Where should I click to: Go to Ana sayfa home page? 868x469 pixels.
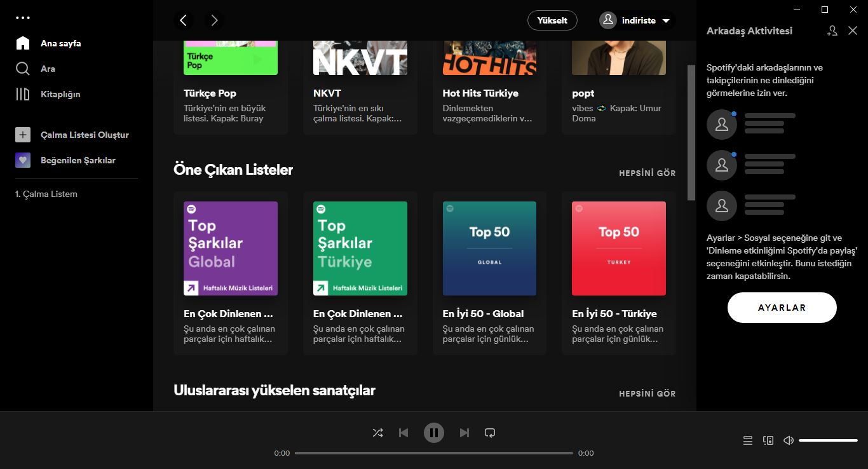48,43
